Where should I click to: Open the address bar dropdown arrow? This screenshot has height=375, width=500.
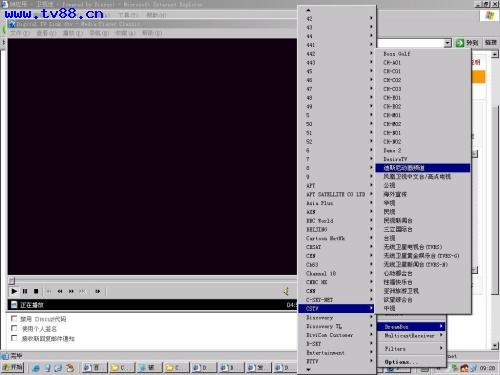[x=448, y=43]
